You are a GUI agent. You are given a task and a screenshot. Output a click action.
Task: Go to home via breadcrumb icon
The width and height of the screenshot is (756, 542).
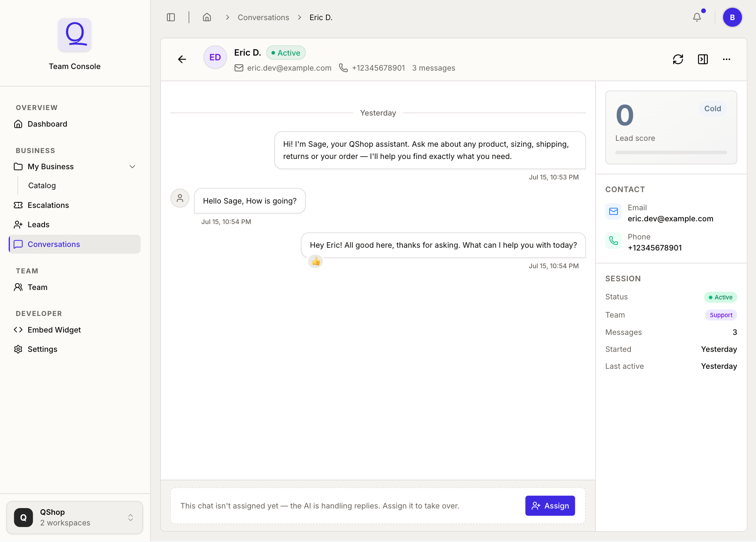click(207, 17)
